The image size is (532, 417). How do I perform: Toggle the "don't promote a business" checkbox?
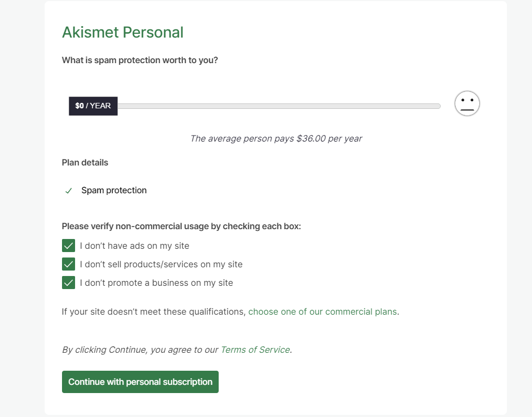click(x=69, y=283)
